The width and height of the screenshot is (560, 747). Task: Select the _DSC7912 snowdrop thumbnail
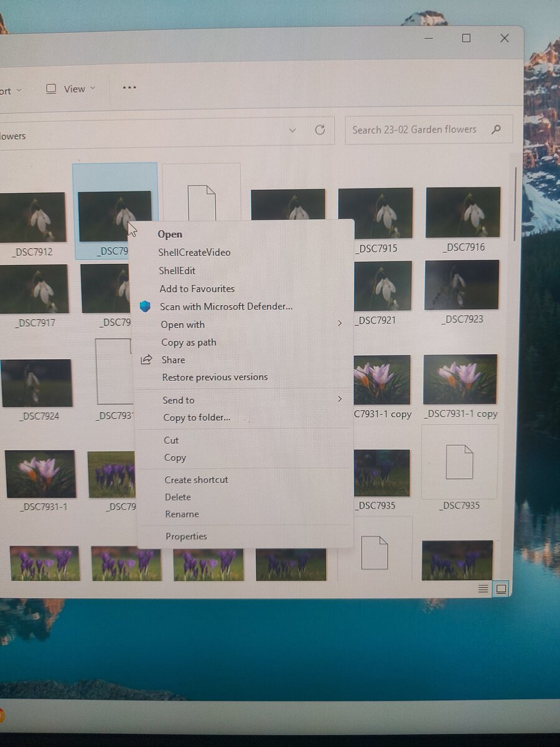coord(32,217)
